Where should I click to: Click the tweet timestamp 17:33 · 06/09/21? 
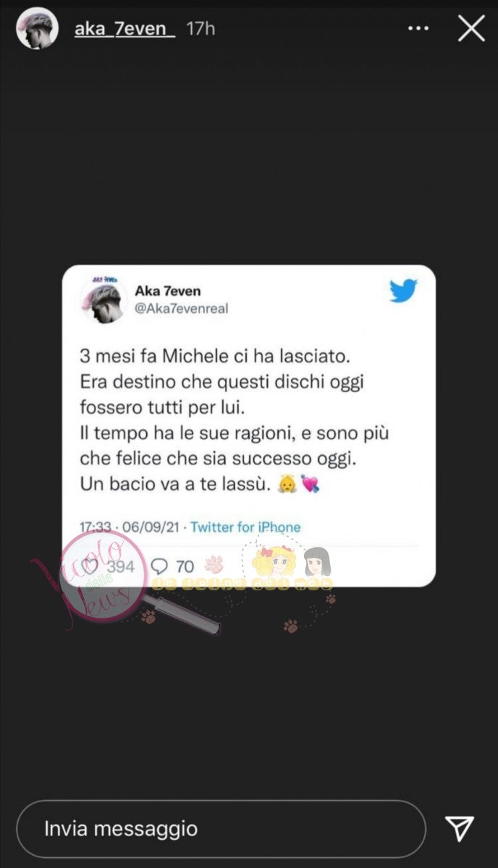[x=131, y=527]
